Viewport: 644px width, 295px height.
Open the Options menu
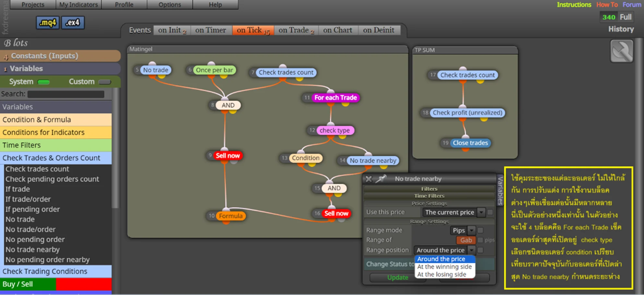(170, 5)
